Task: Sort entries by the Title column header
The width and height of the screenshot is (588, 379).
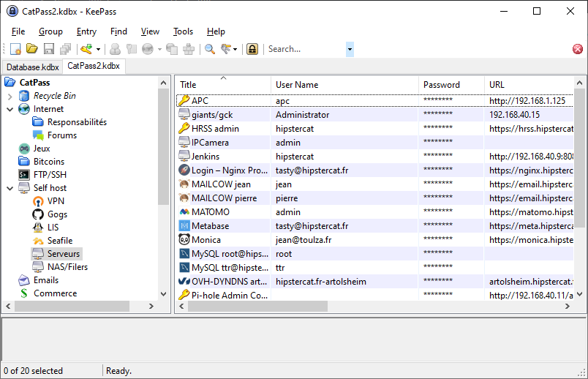Action: pos(223,85)
